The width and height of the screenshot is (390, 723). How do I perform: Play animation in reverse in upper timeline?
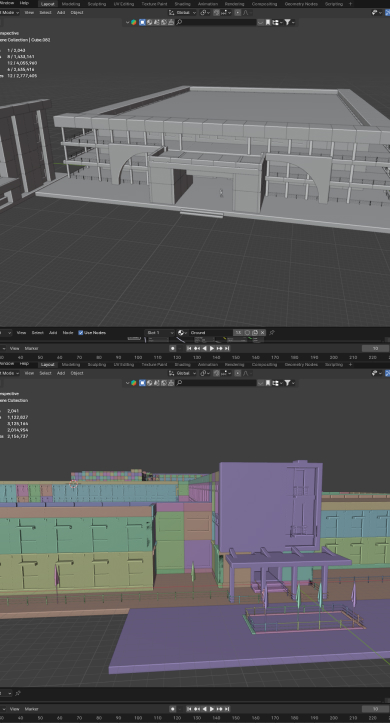tap(205, 349)
